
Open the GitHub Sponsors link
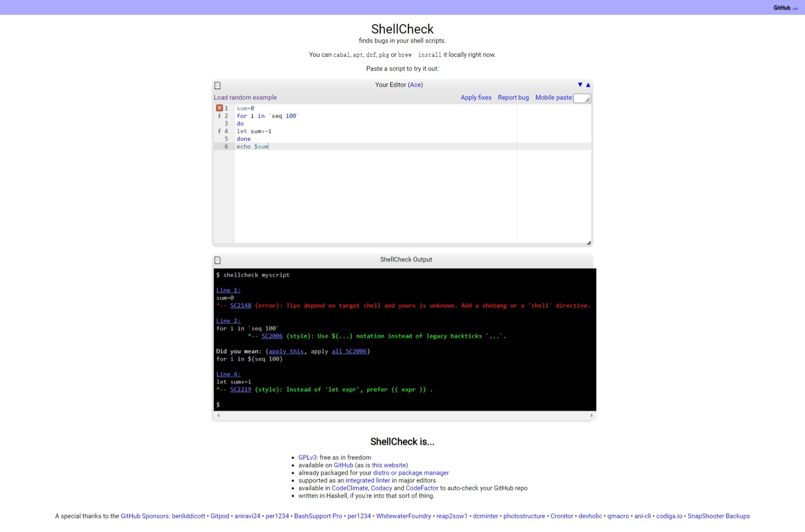coord(145,516)
